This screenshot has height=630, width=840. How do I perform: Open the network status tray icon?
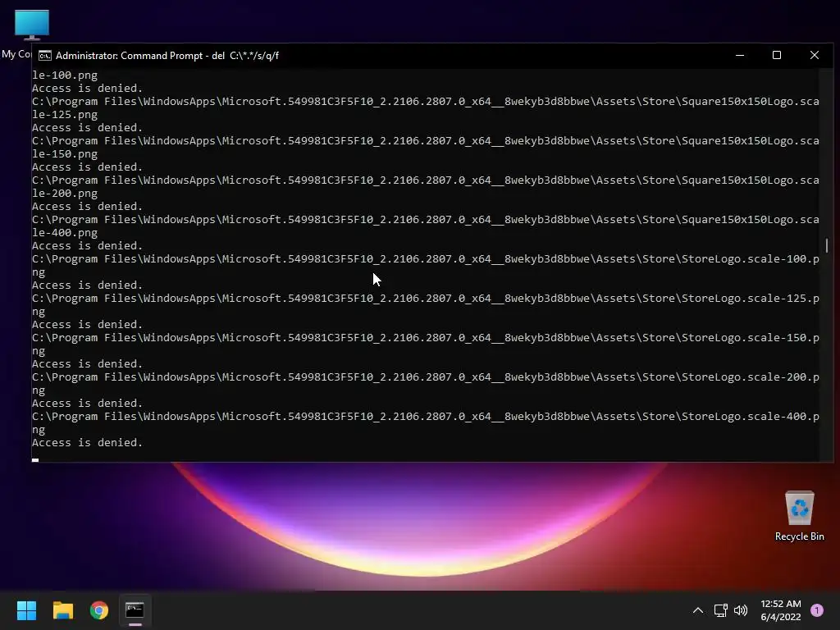pos(720,610)
